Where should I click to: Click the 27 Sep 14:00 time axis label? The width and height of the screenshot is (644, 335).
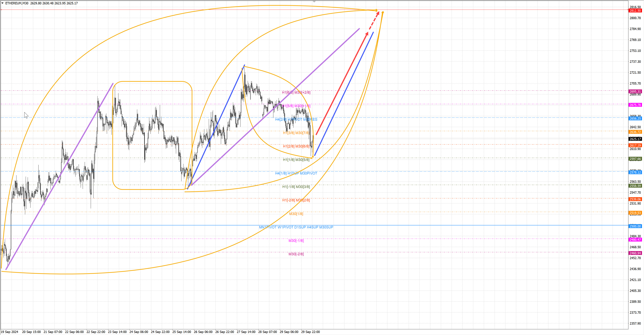[246, 332]
